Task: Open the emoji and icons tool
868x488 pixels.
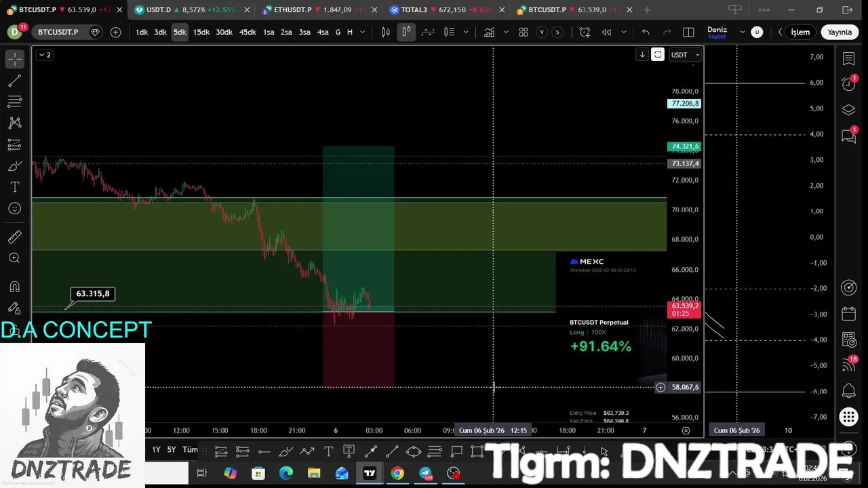Action: click(x=14, y=209)
